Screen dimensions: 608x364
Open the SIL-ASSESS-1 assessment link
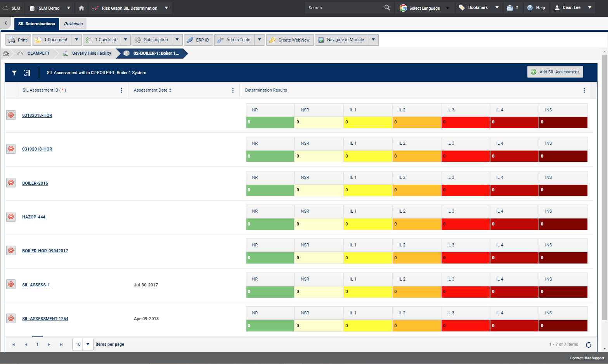tap(36, 285)
